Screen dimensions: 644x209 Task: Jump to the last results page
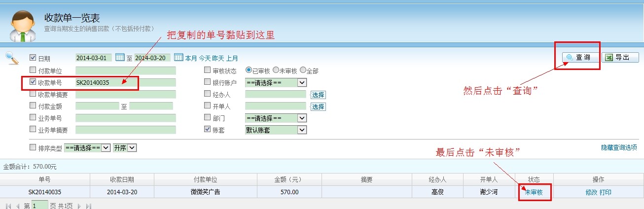[89, 206]
